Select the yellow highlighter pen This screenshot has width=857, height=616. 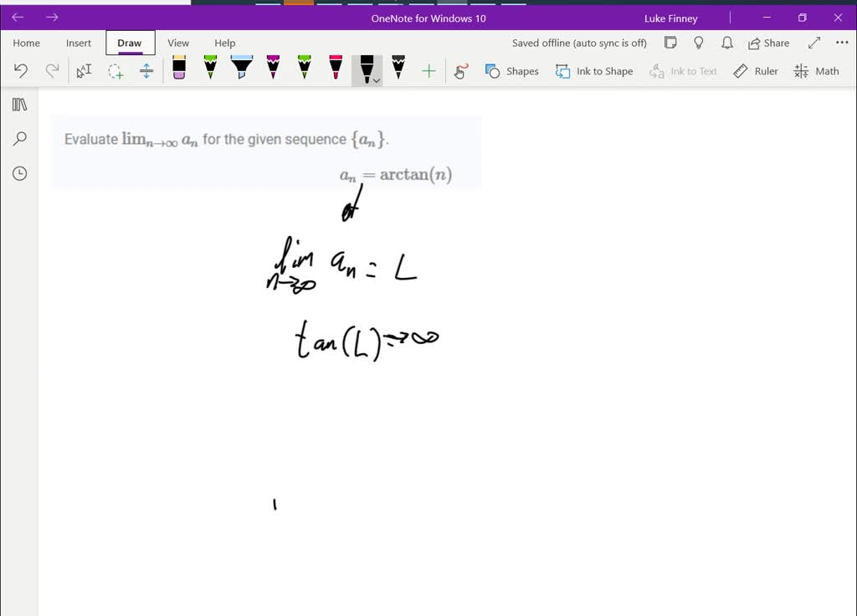tap(240, 70)
